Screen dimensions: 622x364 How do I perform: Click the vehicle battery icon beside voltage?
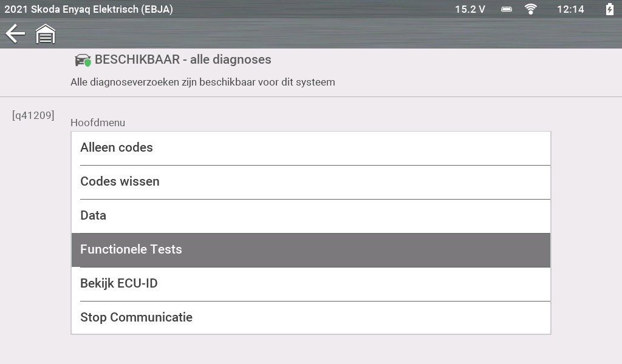click(x=507, y=9)
